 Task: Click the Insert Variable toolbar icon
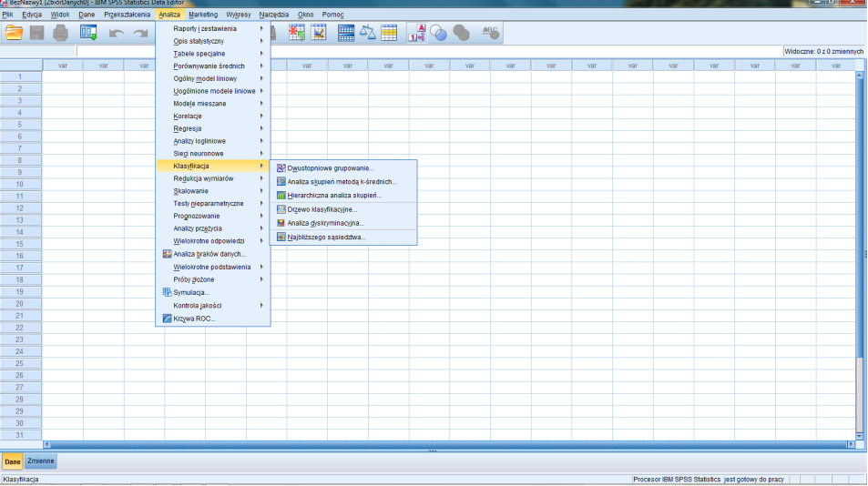pos(319,33)
